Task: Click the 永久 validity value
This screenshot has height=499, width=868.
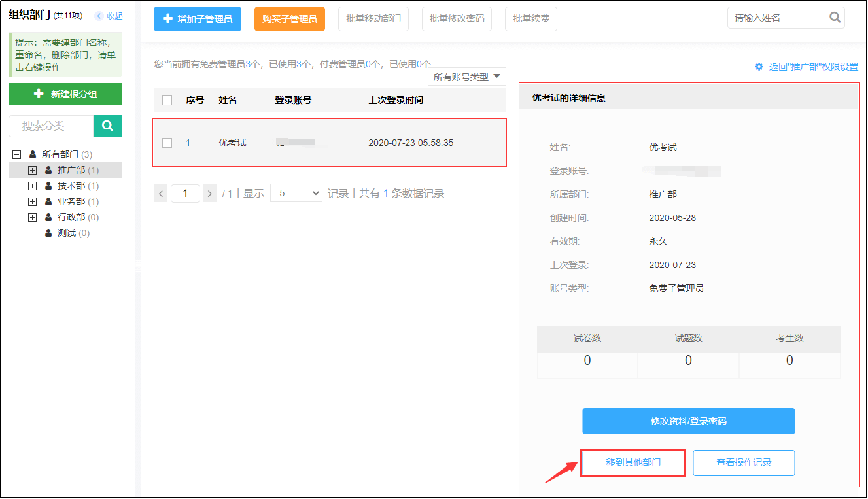Action: pyautogui.click(x=658, y=241)
